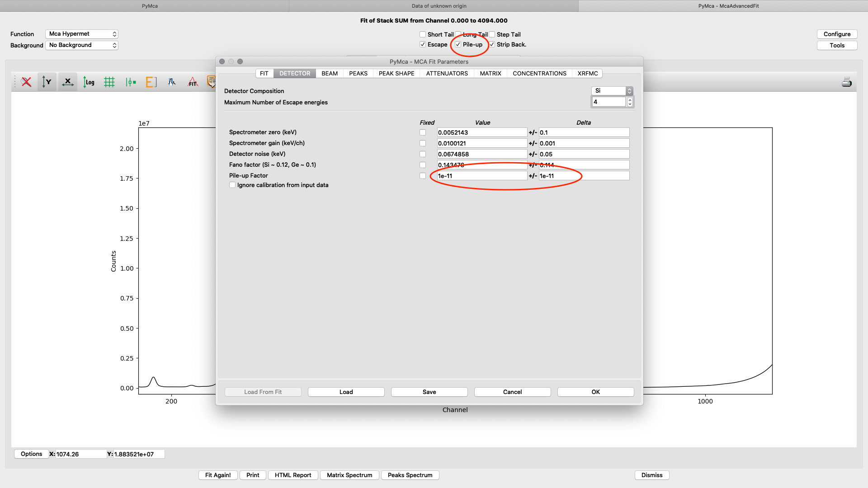Switch to the XRFMC tab
The height and width of the screenshot is (488, 868).
[x=588, y=73]
